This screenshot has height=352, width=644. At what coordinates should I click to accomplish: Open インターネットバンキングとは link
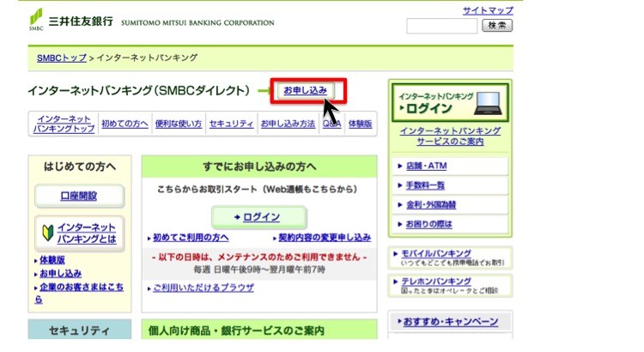[87, 234]
